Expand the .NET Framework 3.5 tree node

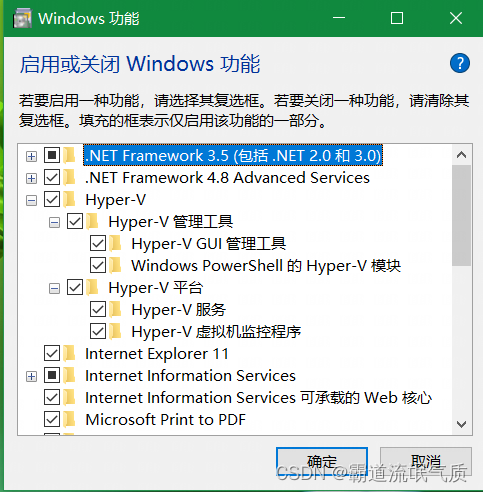click(x=31, y=156)
